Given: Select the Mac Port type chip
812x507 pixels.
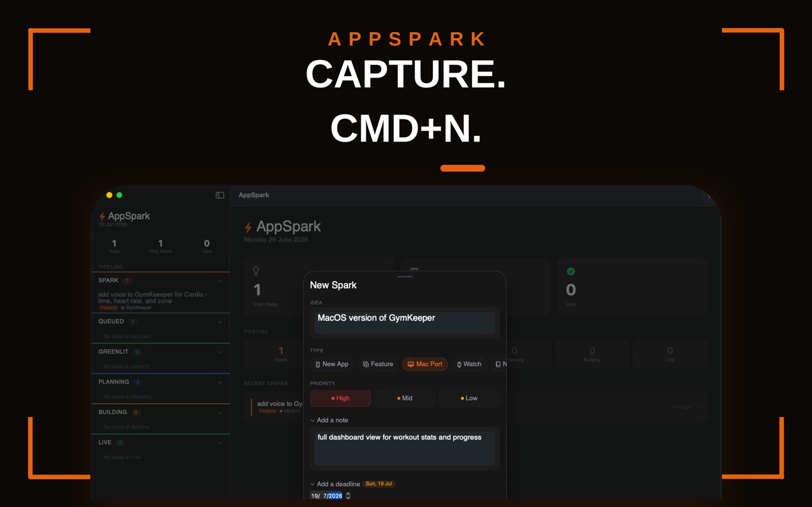Looking at the screenshot, I should 425,364.
